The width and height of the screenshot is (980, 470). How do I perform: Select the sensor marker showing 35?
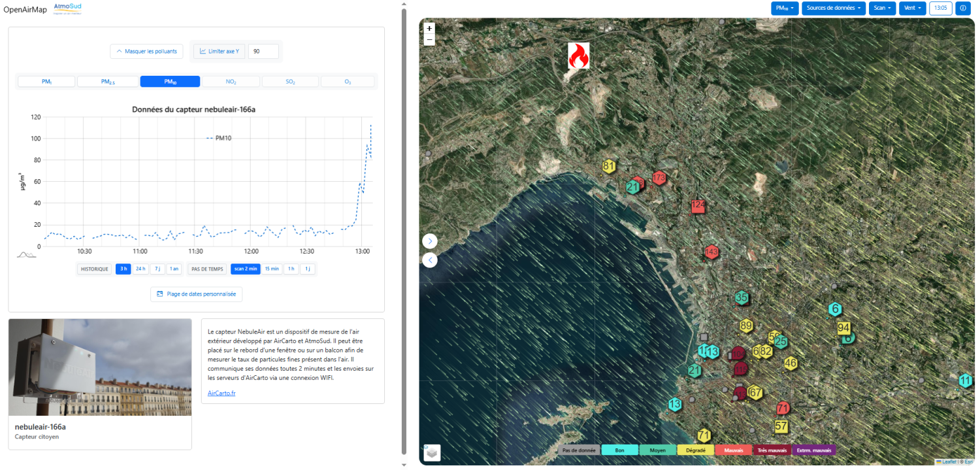[x=742, y=297]
